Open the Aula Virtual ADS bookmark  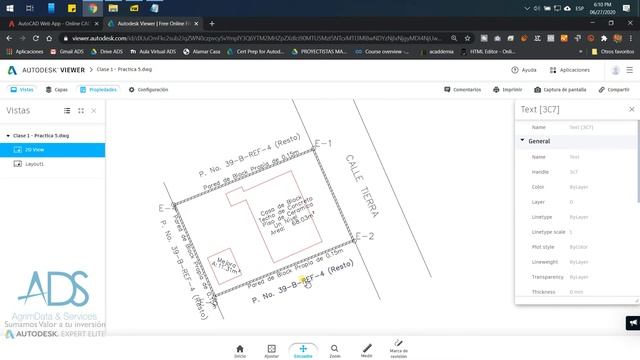(x=153, y=52)
